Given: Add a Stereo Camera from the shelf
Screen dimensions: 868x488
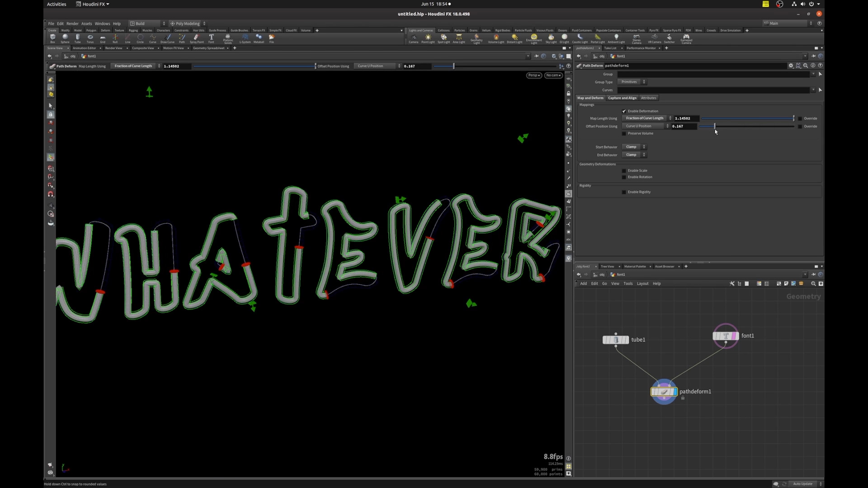Looking at the screenshot, I should click(x=637, y=39).
